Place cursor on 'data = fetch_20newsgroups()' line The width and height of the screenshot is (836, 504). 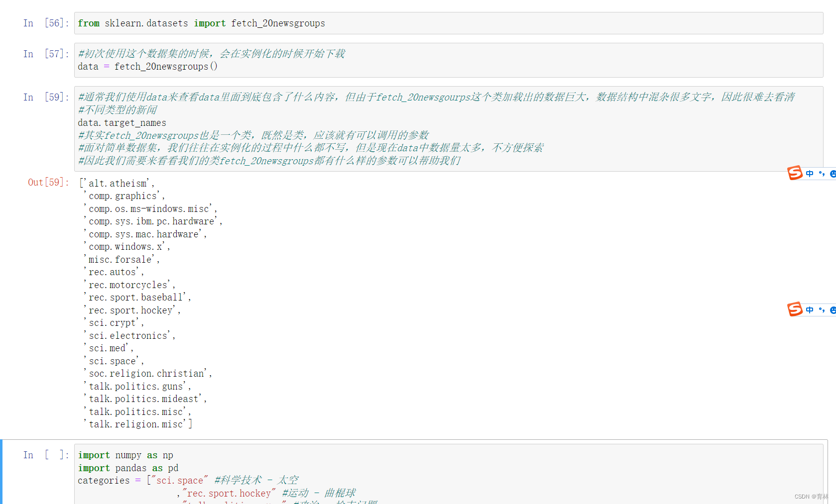(147, 67)
